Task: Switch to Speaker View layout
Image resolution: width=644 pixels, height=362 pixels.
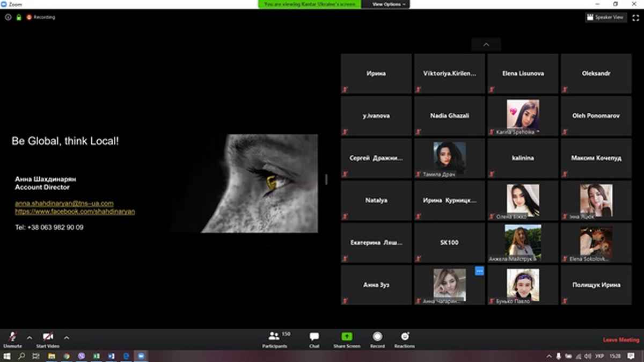Action: (606, 17)
